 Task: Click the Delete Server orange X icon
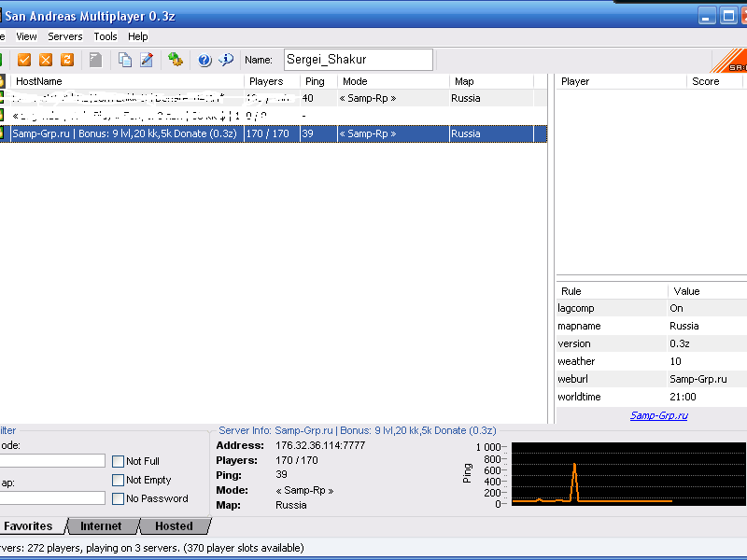[46, 60]
